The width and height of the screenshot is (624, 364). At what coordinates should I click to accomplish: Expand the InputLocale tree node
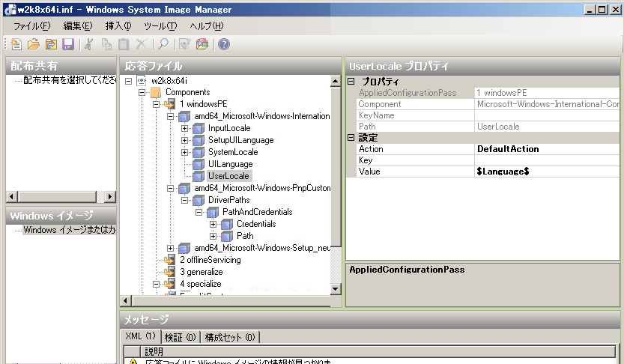click(x=185, y=128)
